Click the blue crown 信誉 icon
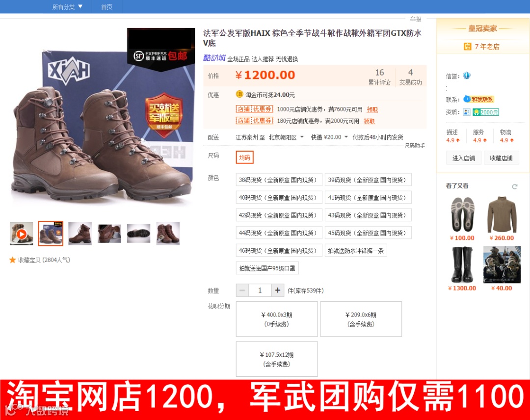Image resolution: width=530 pixels, height=420 pixels. pos(467,76)
